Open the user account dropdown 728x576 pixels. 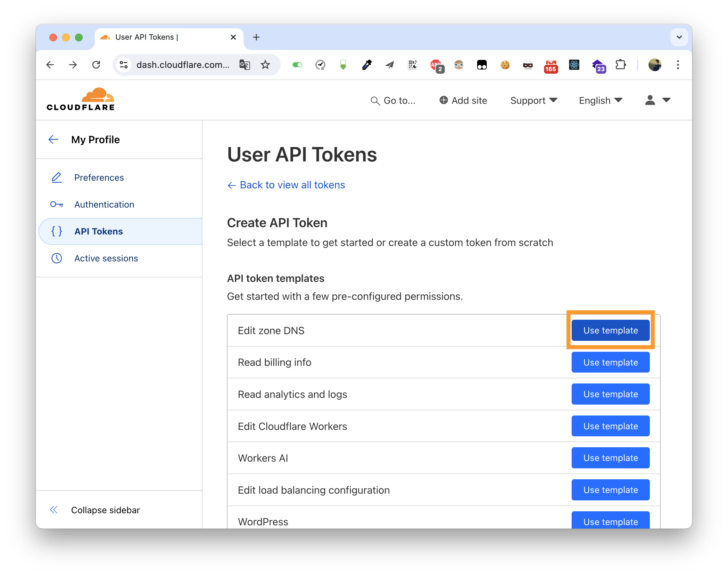(x=658, y=100)
